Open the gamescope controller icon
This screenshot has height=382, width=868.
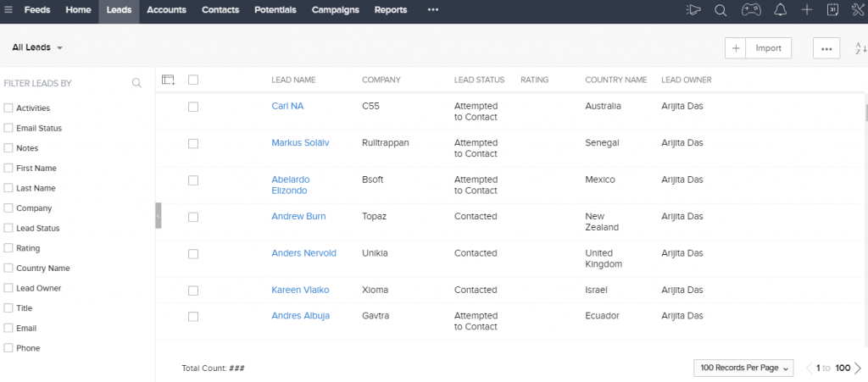pyautogui.click(x=751, y=9)
